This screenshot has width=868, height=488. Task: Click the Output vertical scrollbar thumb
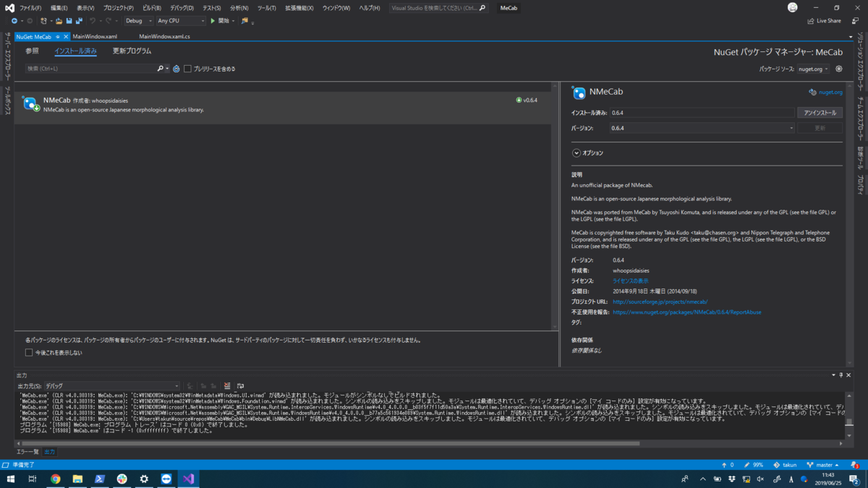(x=849, y=423)
